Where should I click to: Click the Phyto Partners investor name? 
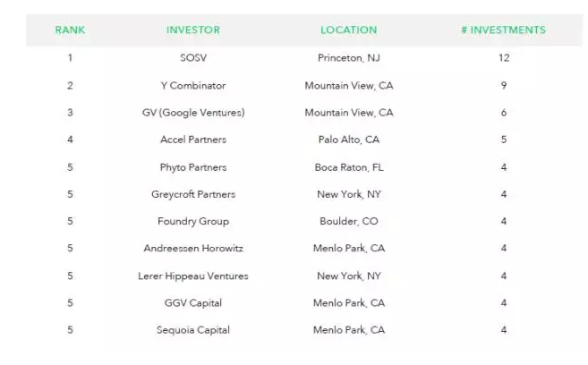pyautogui.click(x=193, y=167)
